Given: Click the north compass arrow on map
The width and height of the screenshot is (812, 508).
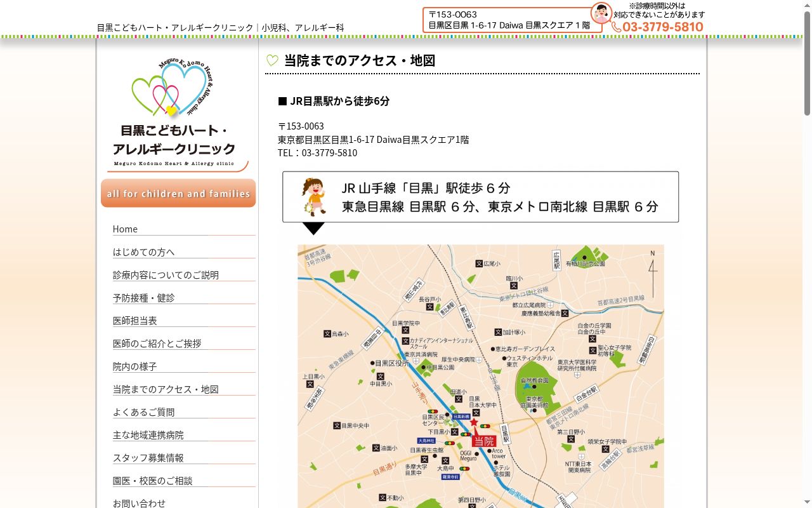Looking at the screenshot, I should click(652, 273).
